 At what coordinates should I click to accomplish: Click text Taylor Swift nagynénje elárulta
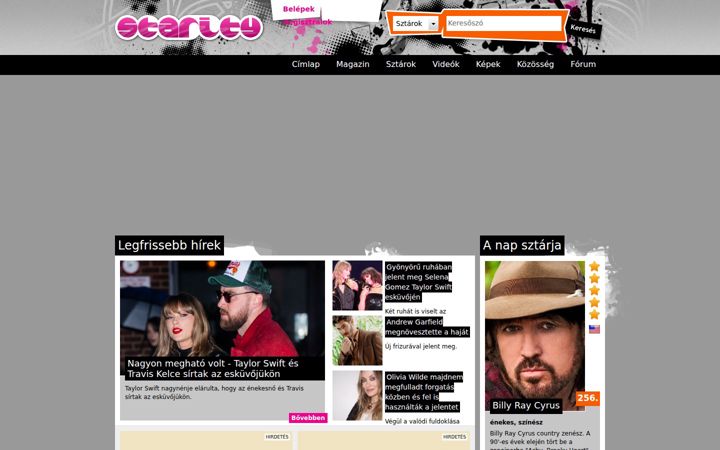(x=214, y=393)
